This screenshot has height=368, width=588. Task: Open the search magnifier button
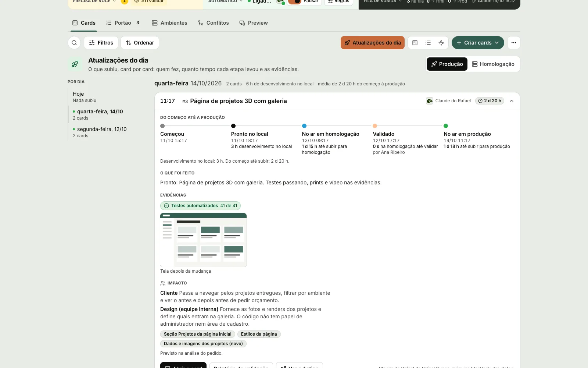point(74,43)
